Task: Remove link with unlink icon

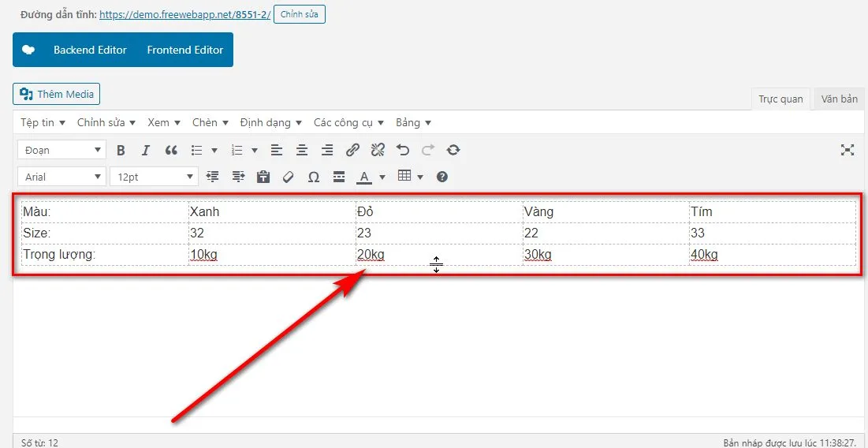Action: point(378,150)
